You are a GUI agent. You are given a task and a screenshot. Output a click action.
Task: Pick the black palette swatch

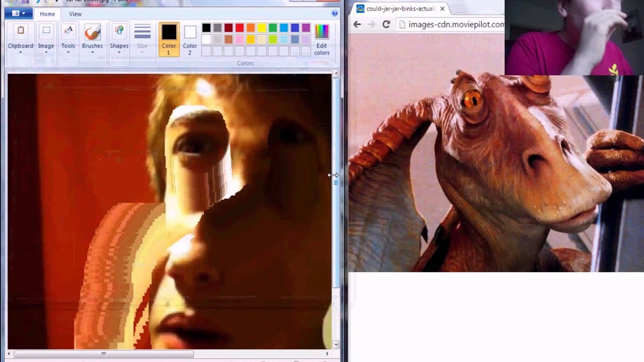[206, 28]
